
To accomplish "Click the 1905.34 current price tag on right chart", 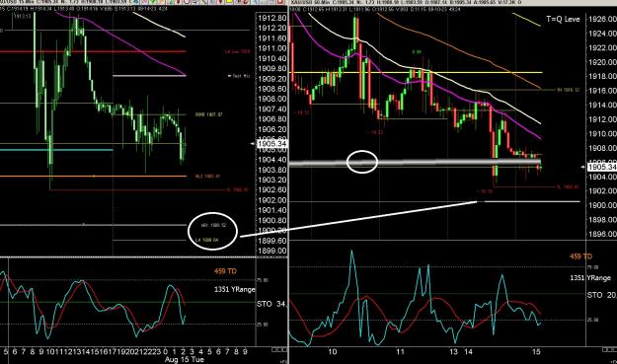I will click(602, 167).
